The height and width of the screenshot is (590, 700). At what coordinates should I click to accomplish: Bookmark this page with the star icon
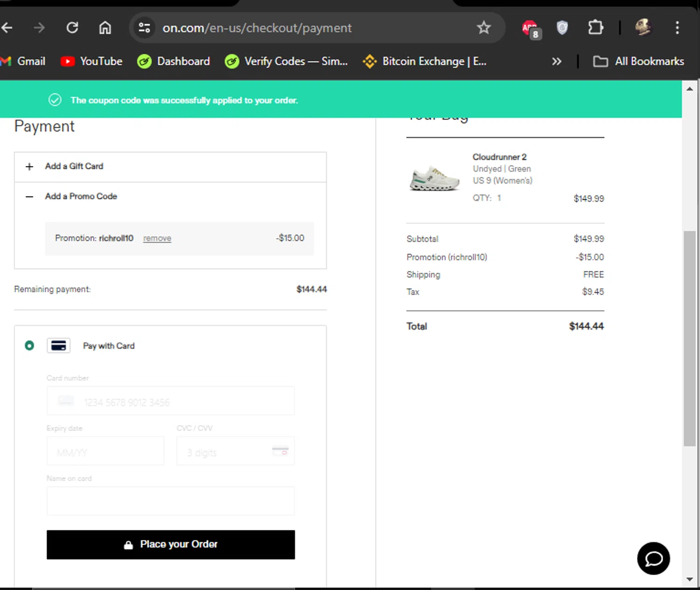[x=484, y=28]
